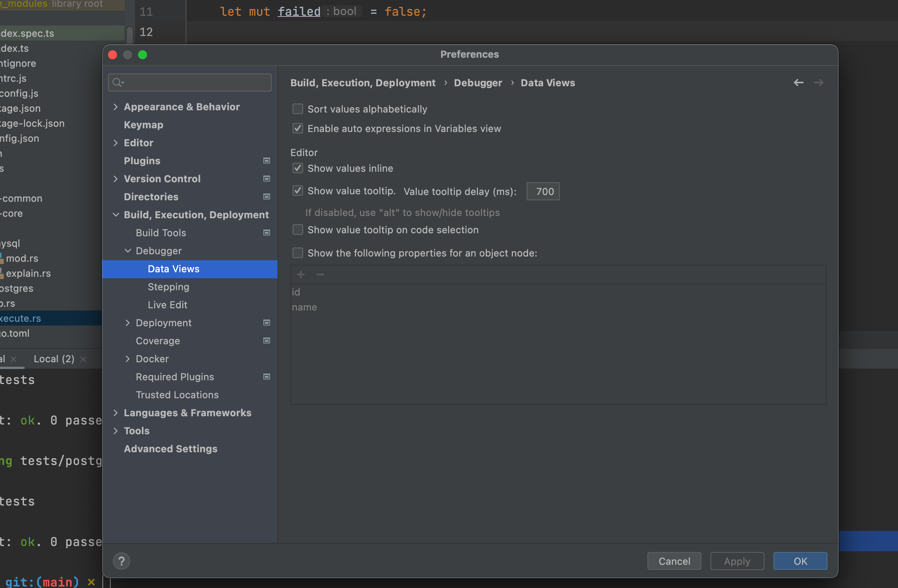The image size is (898, 588).
Task: Select the Stepping debugger page
Action: pyautogui.click(x=168, y=287)
